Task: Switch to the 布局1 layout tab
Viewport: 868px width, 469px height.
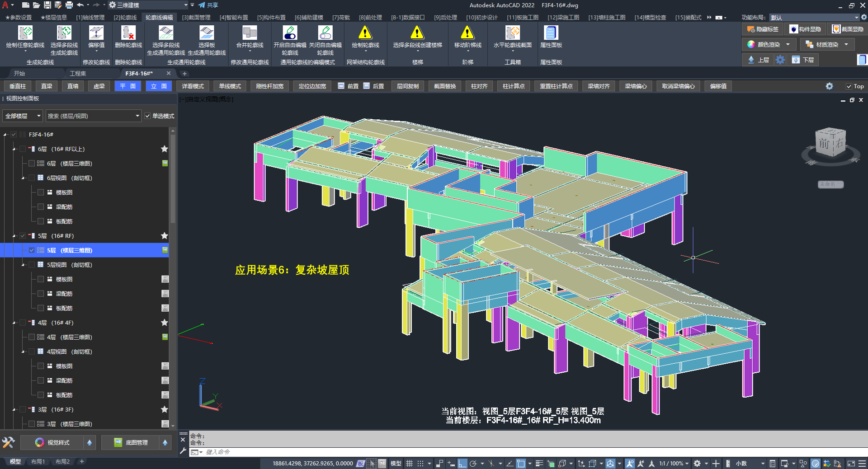Action: 38,462
